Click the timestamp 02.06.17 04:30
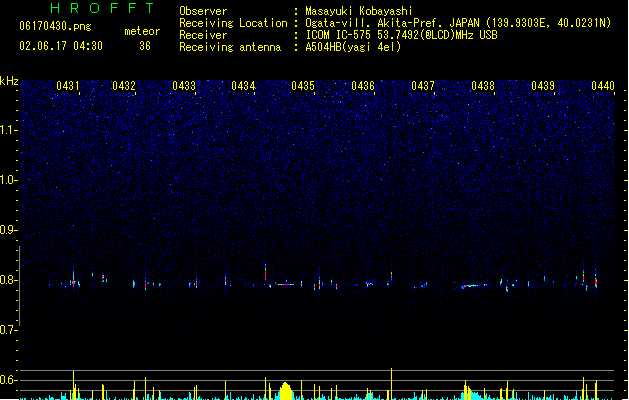This screenshot has height=400, width=629. pyautogui.click(x=61, y=46)
